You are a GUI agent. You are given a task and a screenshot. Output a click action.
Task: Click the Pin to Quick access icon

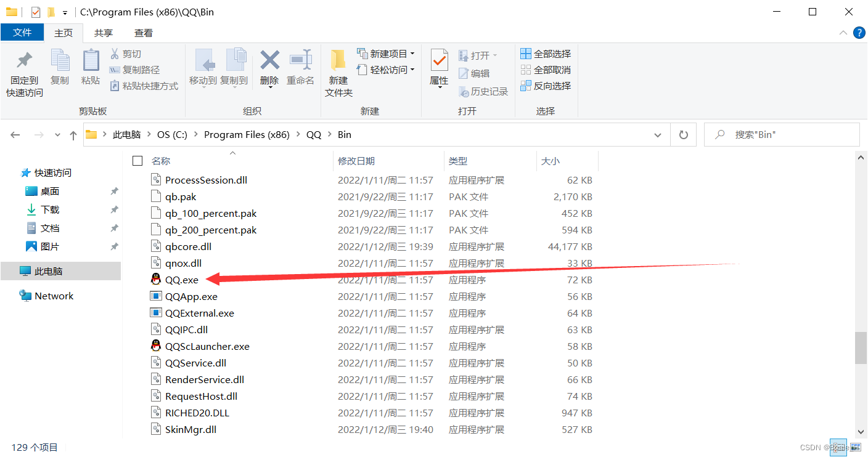25,60
